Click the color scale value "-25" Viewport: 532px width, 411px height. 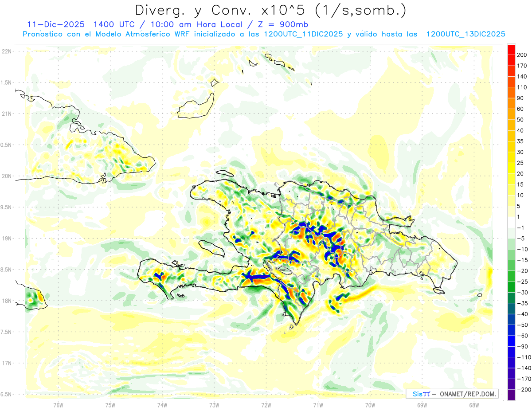523,282
